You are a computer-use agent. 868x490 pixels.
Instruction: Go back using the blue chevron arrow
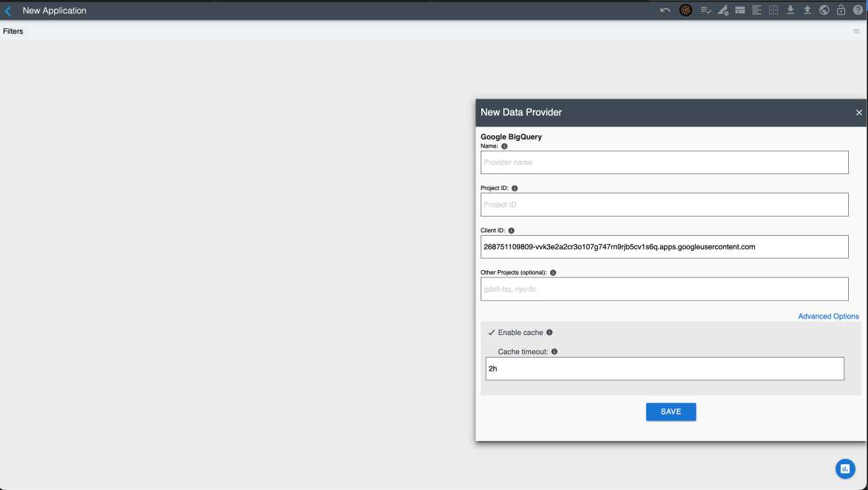(x=8, y=11)
